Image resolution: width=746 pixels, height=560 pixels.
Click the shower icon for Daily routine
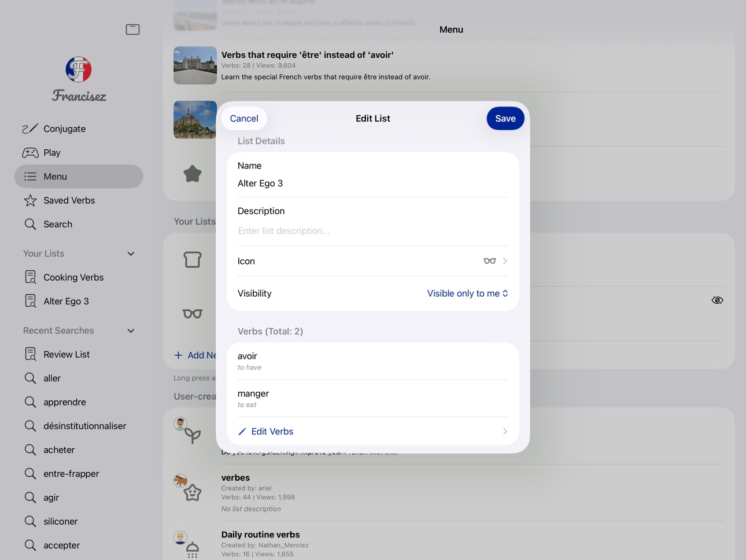(193, 550)
